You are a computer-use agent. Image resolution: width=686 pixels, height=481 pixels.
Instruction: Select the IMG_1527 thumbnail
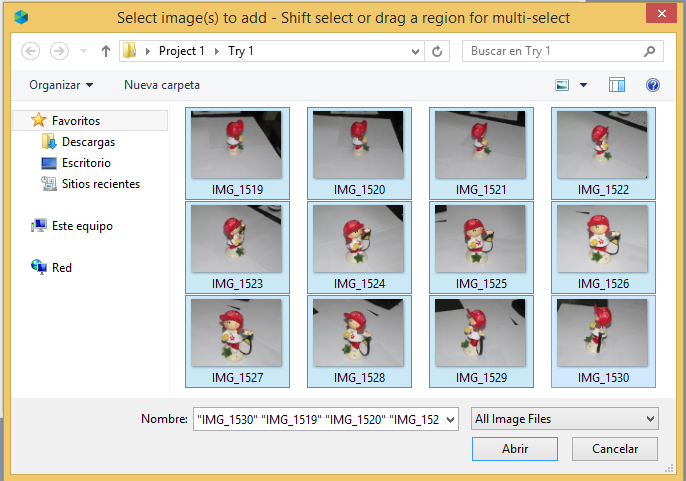(237, 341)
